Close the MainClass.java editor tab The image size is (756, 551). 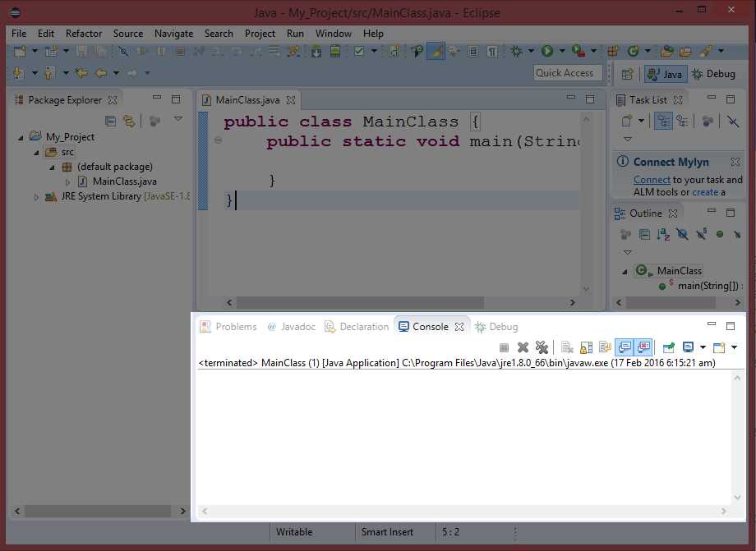pyautogui.click(x=291, y=100)
